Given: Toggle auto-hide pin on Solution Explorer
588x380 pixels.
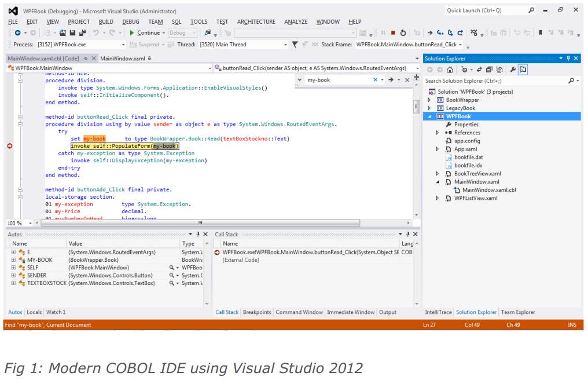Looking at the screenshot, I should click(568, 58).
